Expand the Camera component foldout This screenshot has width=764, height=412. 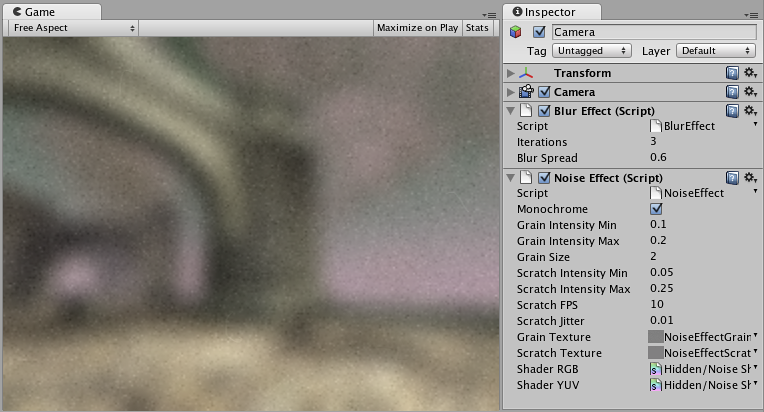pyautogui.click(x=511, y=92)
